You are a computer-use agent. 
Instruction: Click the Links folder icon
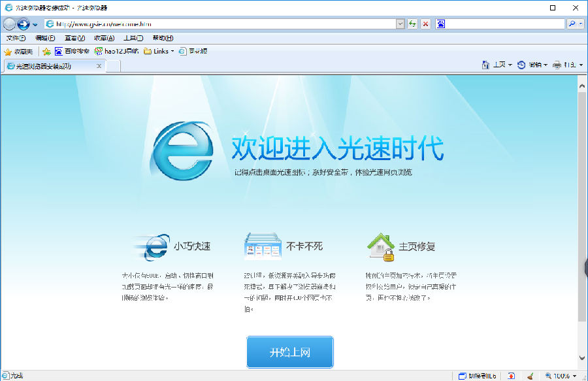point(148,51)
